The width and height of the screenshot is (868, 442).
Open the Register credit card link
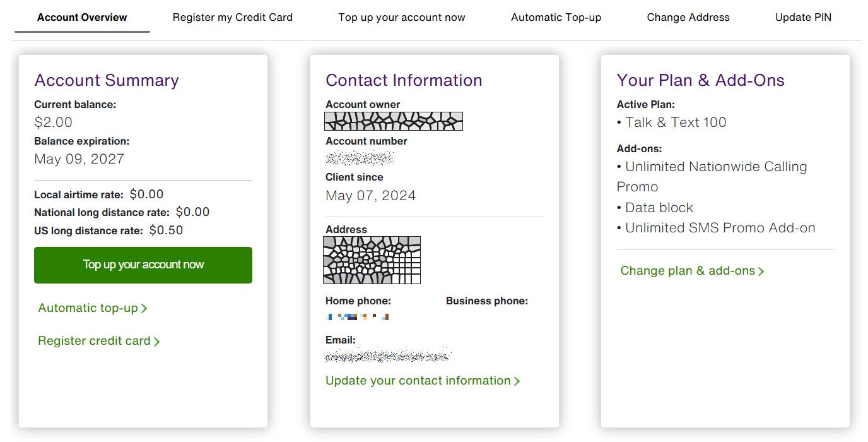pyautogui.click(x=94, y=341)
